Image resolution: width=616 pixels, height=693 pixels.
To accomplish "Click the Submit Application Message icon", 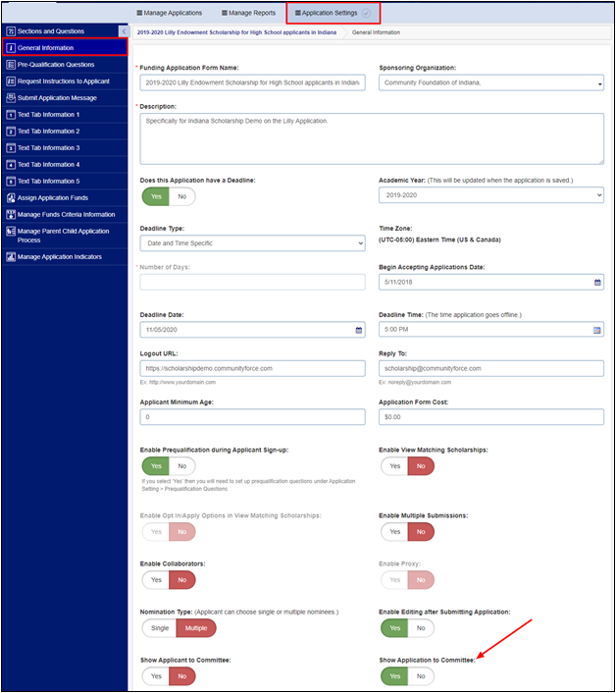I will pyautogui.click(x=10, y=98).
